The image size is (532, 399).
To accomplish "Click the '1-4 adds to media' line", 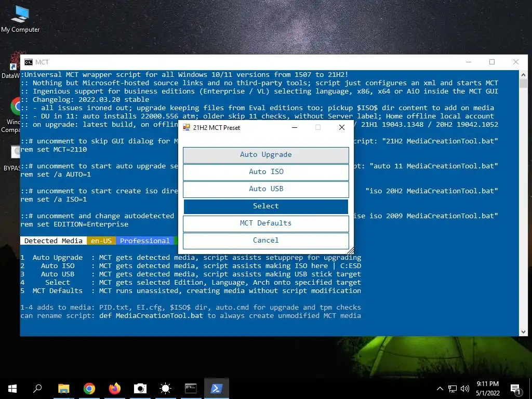I will 191,308.
